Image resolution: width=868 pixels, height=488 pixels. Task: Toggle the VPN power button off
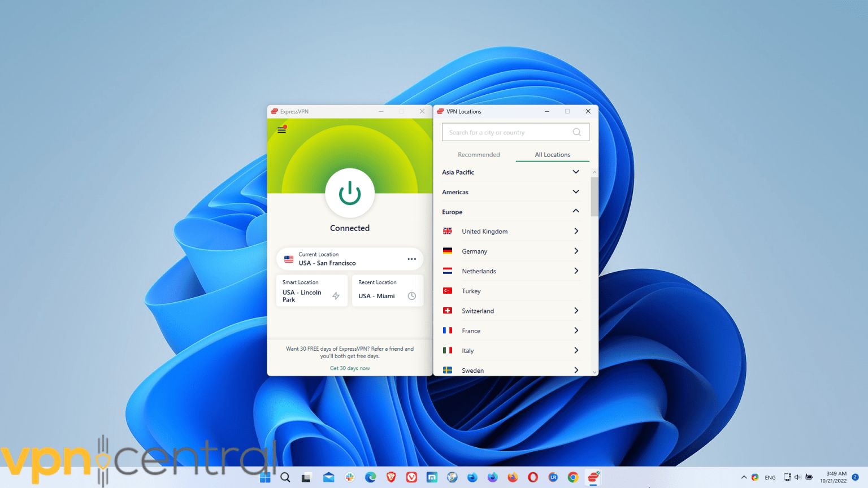pos(350,193)
